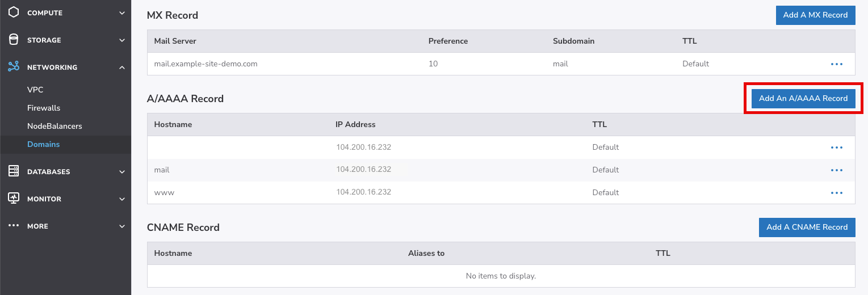This screenshot has width=868, height=295.
Task: Collapse the Networking section chevron
Action: [122, 68]
